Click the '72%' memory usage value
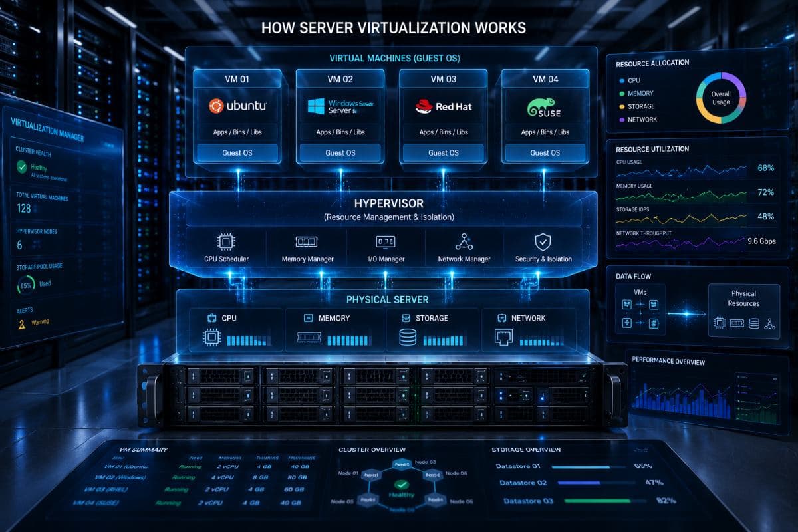 [765, 192]
